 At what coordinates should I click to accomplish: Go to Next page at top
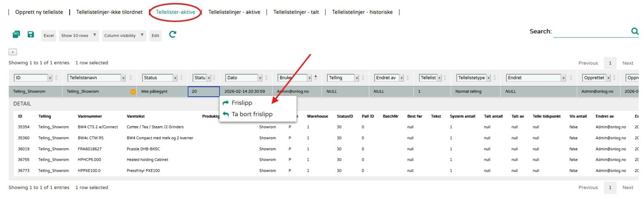click(627, 63)
